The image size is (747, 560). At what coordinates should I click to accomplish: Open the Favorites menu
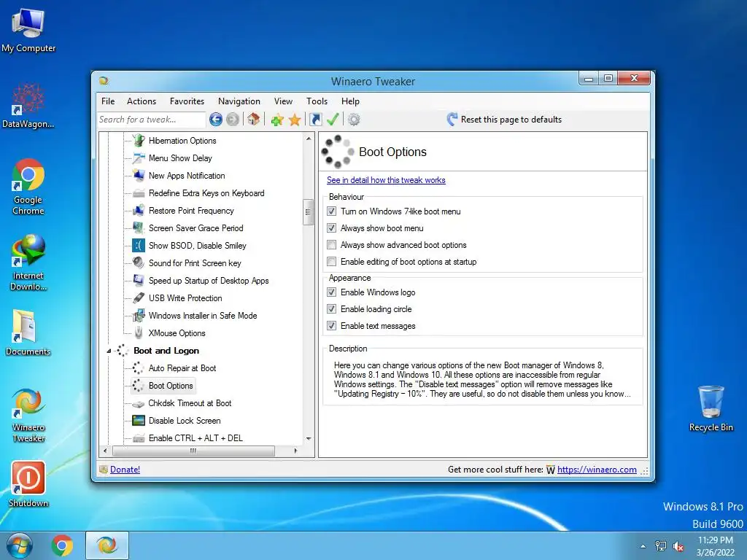(187, 101)
